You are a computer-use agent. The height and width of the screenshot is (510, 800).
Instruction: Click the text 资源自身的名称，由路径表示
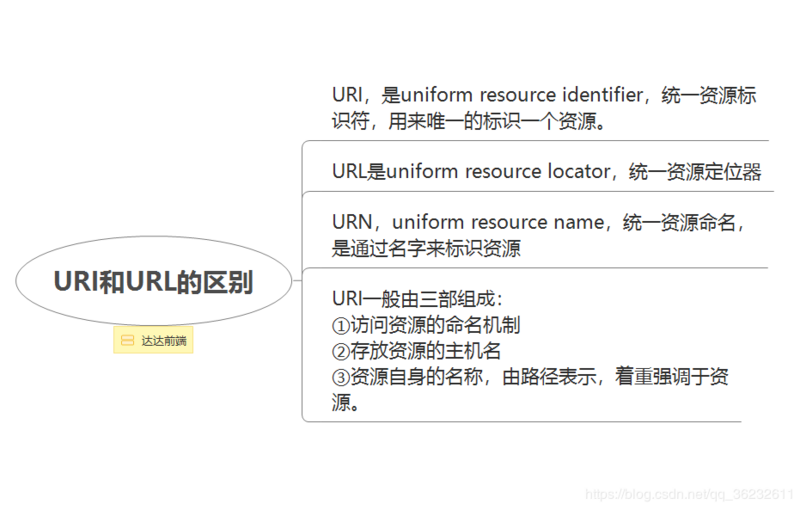473,377
